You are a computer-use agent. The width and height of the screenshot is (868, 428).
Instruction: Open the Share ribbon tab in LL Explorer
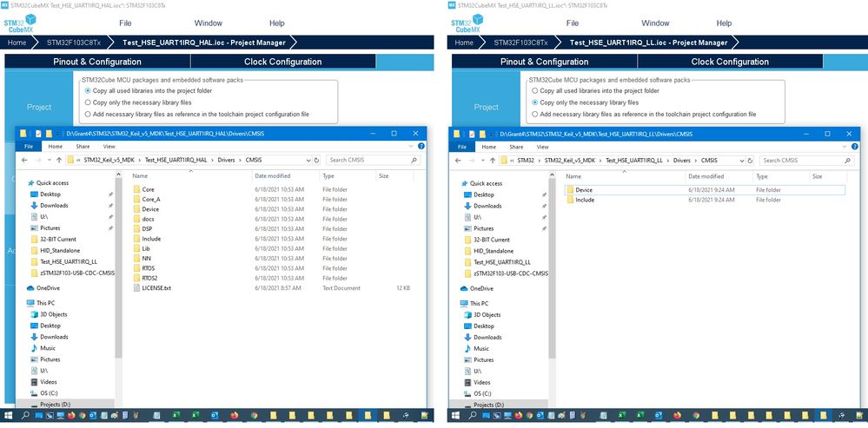(516, 147)
